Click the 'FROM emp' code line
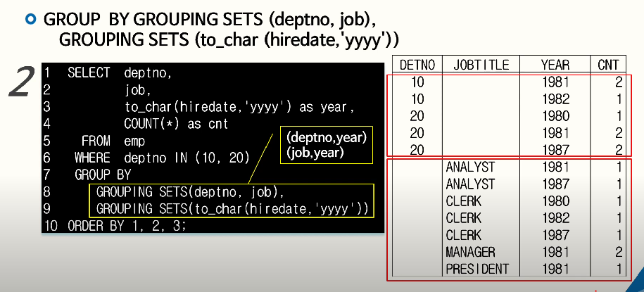 point(113,141)
